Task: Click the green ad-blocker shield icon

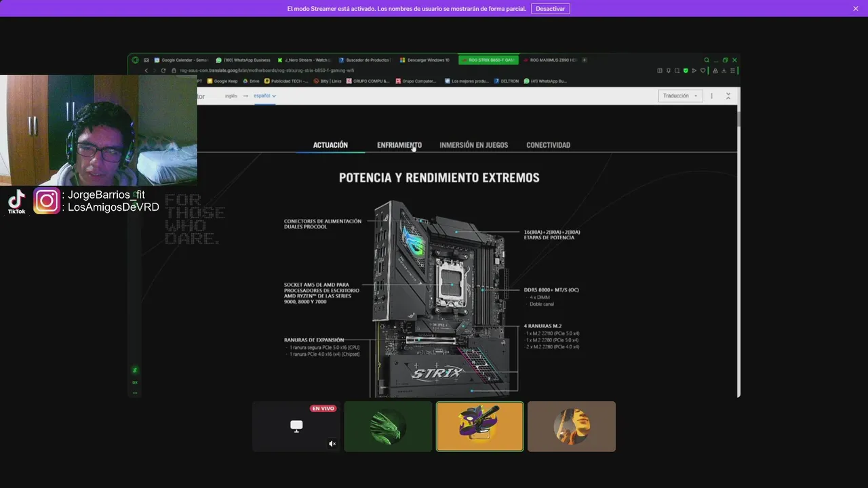Action: (686, 70)
